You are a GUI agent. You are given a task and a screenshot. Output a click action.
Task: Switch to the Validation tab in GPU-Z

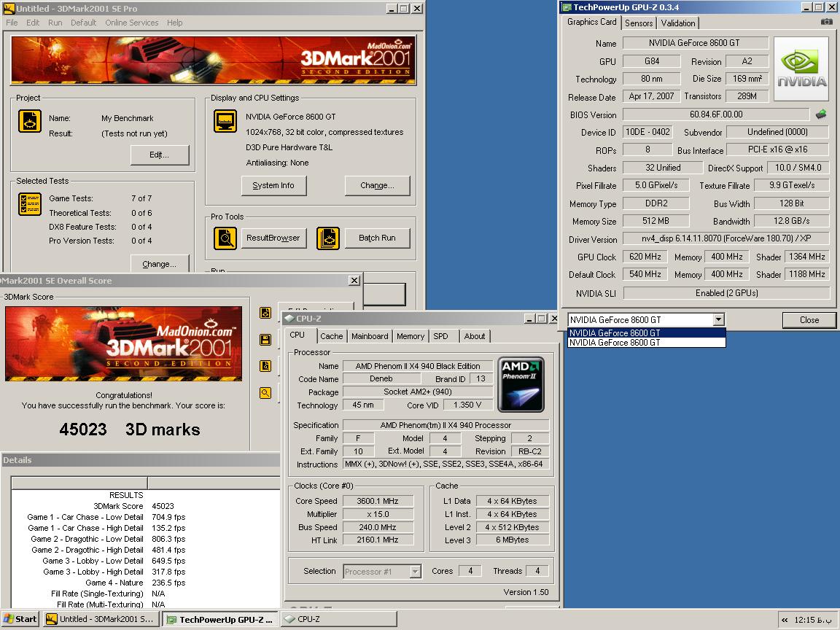click(677, 23)
